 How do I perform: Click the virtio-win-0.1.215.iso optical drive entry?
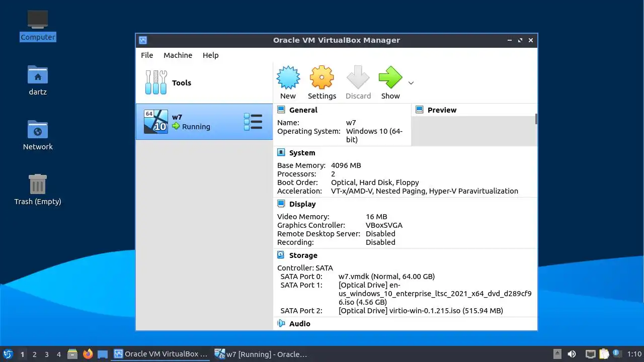pyautogui.click(x=421, y=311)
